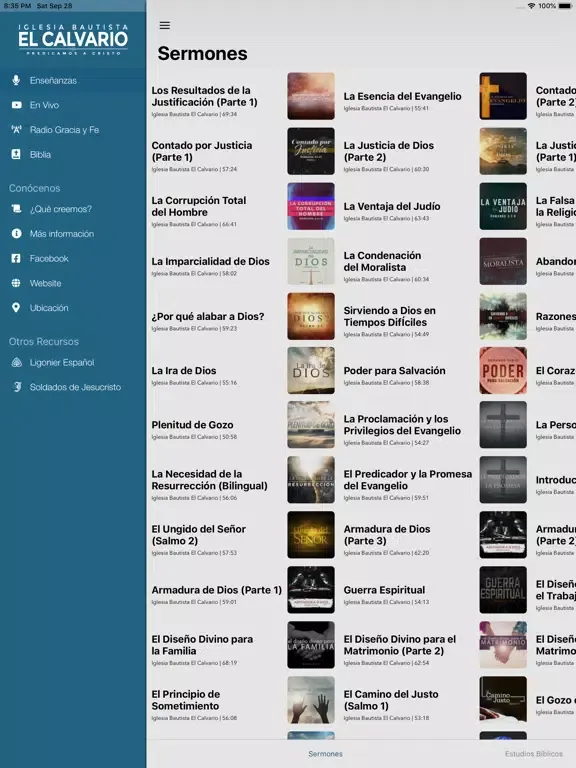Screen dimensions: 576x768
Task: Open Armadura de Dios (Parte 1) thumbnail
Action: (311, 590)
